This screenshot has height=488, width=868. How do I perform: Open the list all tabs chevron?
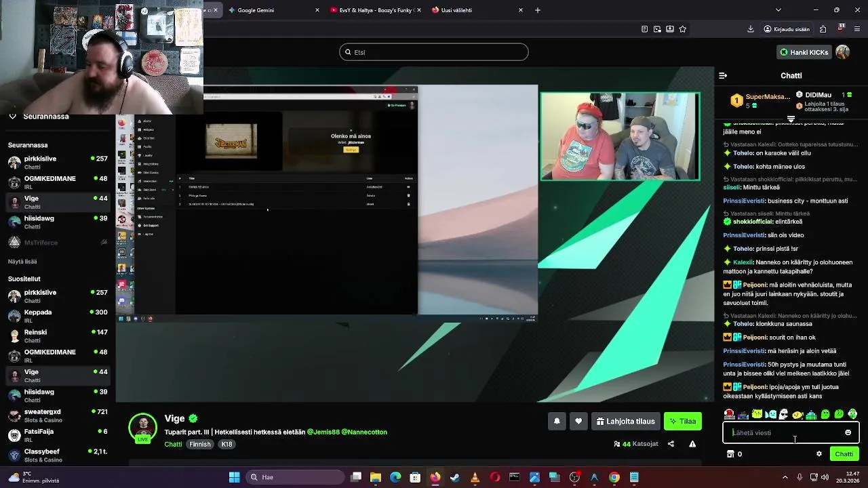(x=778, y=10)
